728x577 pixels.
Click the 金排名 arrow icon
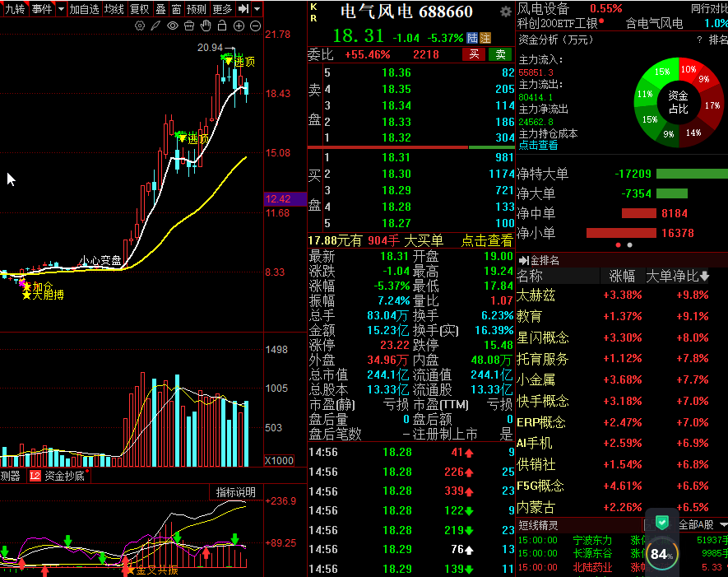(524, 260)
